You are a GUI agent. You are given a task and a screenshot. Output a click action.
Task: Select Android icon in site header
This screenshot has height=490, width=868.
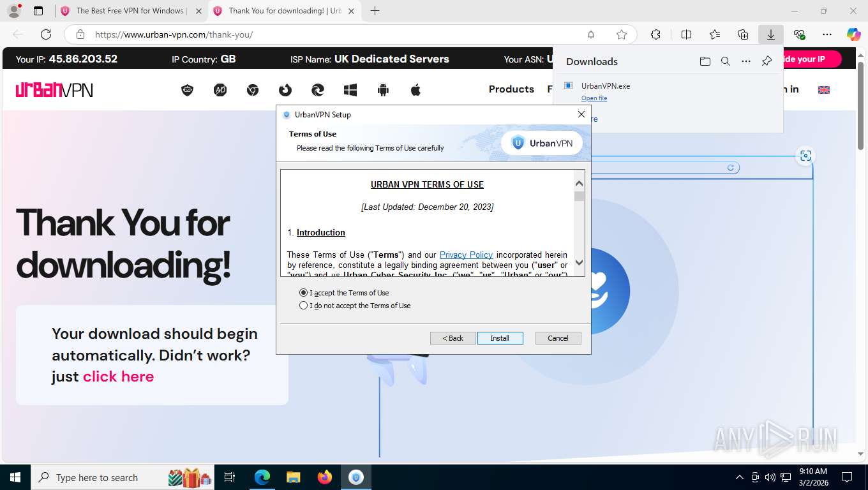tap(383, 90)
